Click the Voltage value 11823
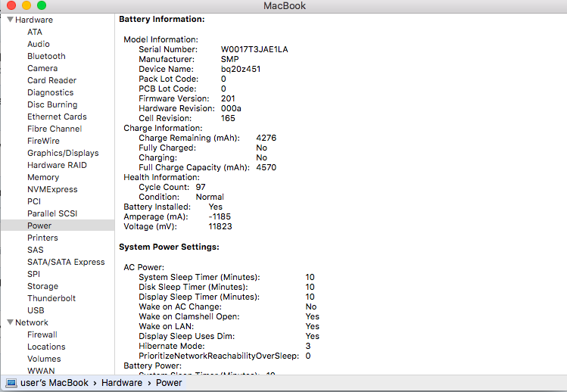This screenshot has width=567, height=392. point(220,227)
